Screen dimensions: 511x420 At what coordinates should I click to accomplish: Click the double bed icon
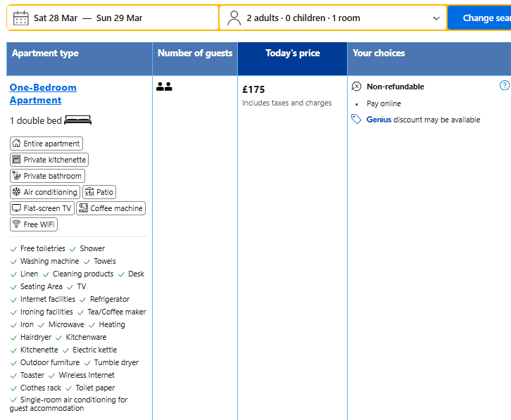78,120
